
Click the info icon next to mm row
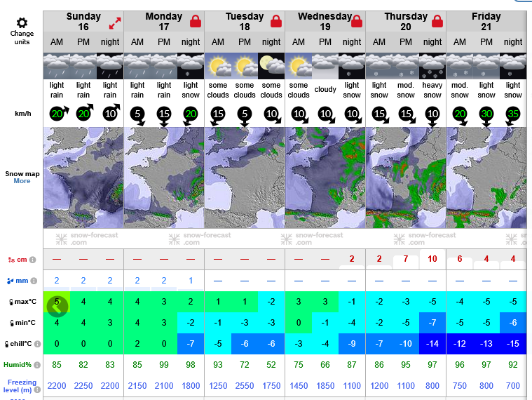(x=34, y=281)
